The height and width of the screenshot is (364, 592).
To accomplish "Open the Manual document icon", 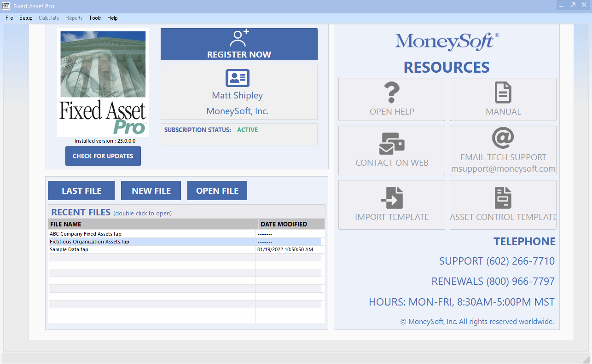I will coord(503,93).
